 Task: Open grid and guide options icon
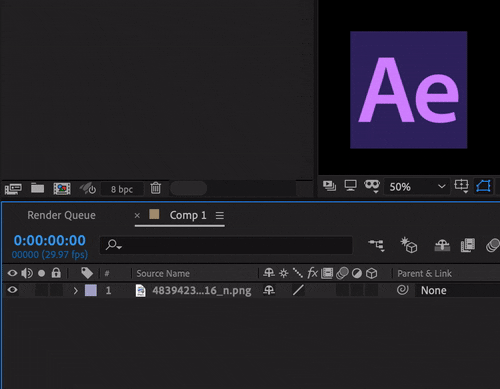point(462,186)
